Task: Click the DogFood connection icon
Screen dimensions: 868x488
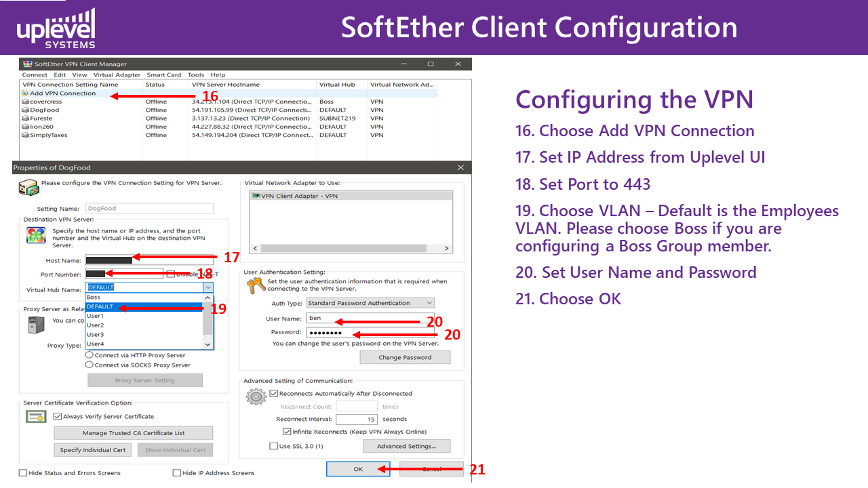Action: click(25, 110)
